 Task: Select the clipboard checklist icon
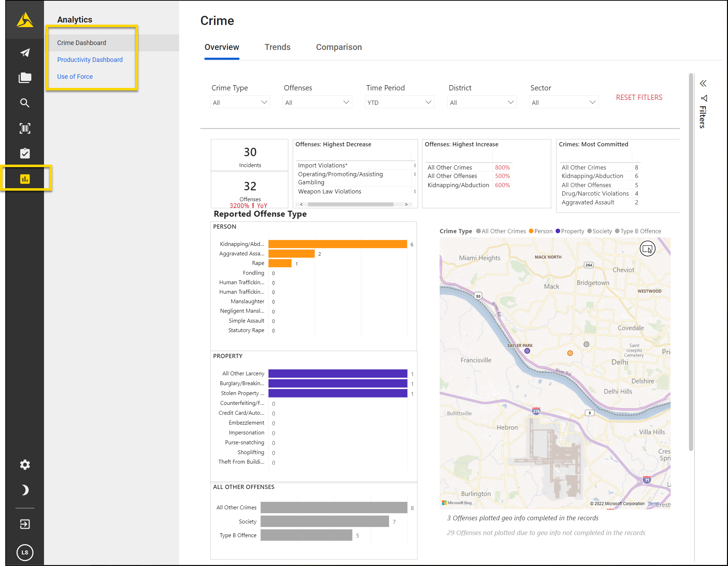click(25, 153)
